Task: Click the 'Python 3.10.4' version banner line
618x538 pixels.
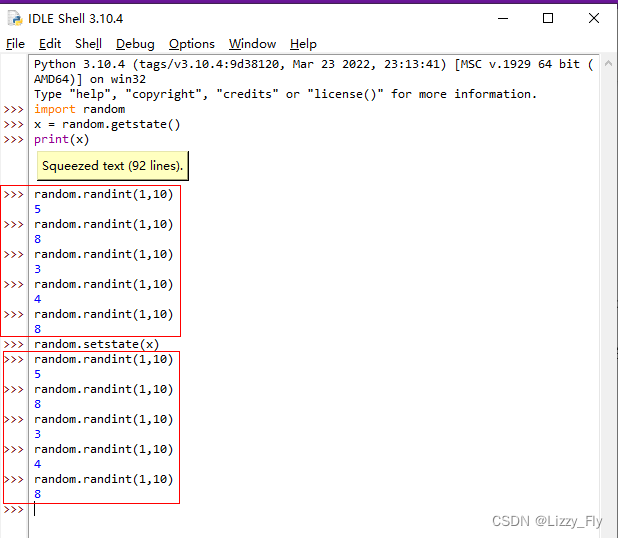Action: pos(314,64)
